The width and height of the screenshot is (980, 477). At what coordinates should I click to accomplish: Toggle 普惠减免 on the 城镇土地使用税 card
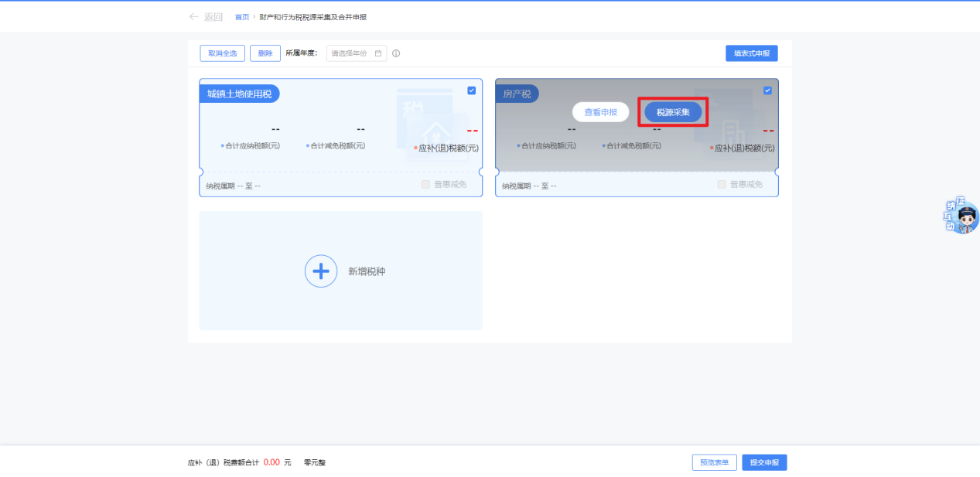[x=426, y=184]
